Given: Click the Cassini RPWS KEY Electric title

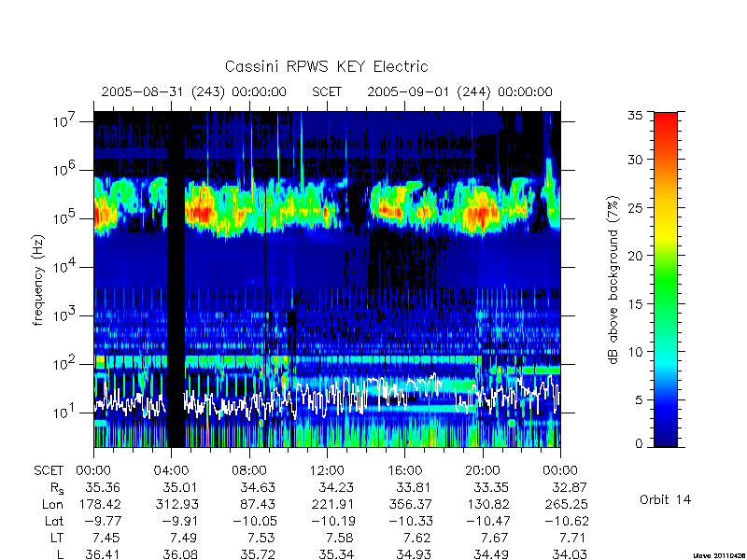Looking at the screenshot, I should click(326, 66).
